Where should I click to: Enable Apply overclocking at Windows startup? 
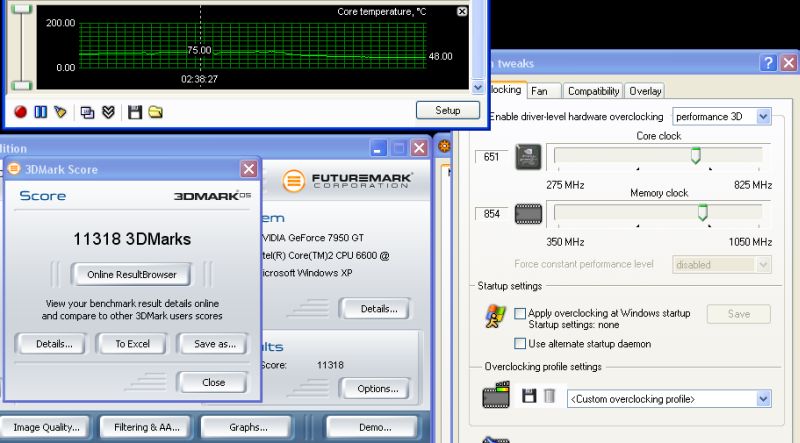520,313
